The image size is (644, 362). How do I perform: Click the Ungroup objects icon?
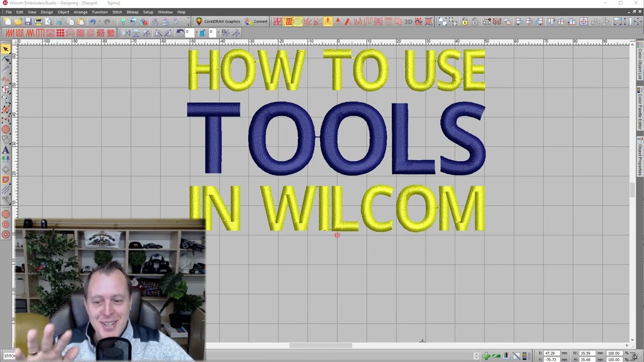pos(453,22)
